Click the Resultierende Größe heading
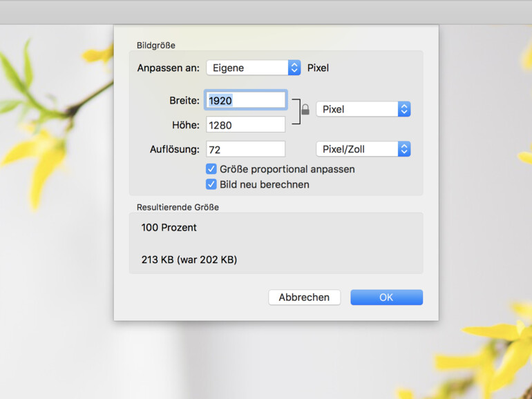Image resolution: width=532 pixels, height=399 pixels. pyautogui.click(x=178, y=207)
